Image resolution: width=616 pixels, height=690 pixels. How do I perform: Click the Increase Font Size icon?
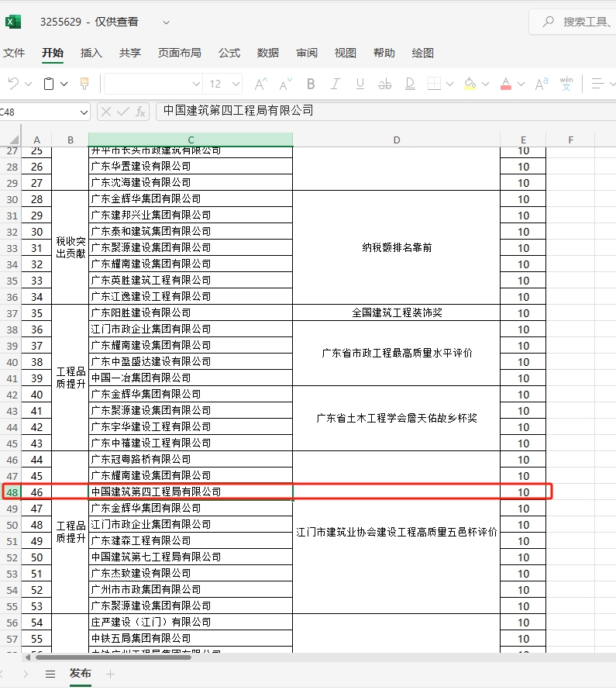(260, 84)
